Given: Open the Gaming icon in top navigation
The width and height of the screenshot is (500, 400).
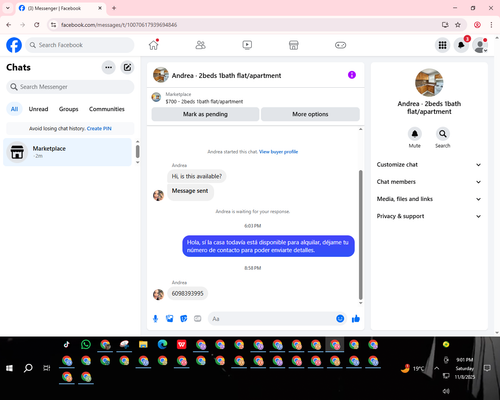Looking at the screenshot, I should pyautogui.click(x=340, y=45).
